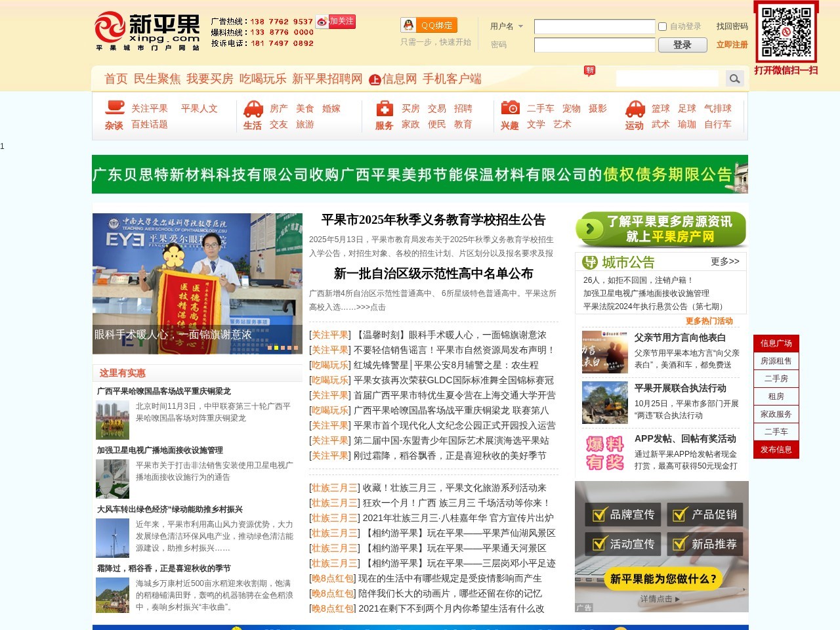The image size is (840, 630).
Task: Click the 杂谈 coffee cup category icon
Action: pos(115,107)
